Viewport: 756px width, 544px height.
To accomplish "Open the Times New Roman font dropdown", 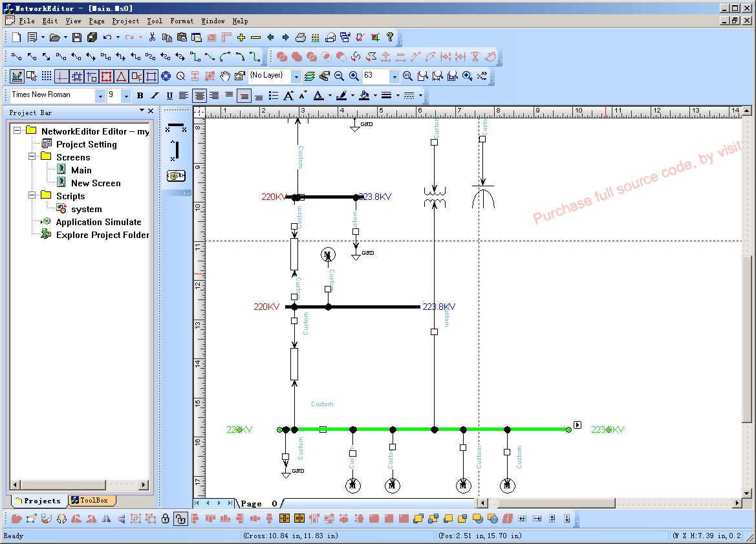I will pos(100,96).
